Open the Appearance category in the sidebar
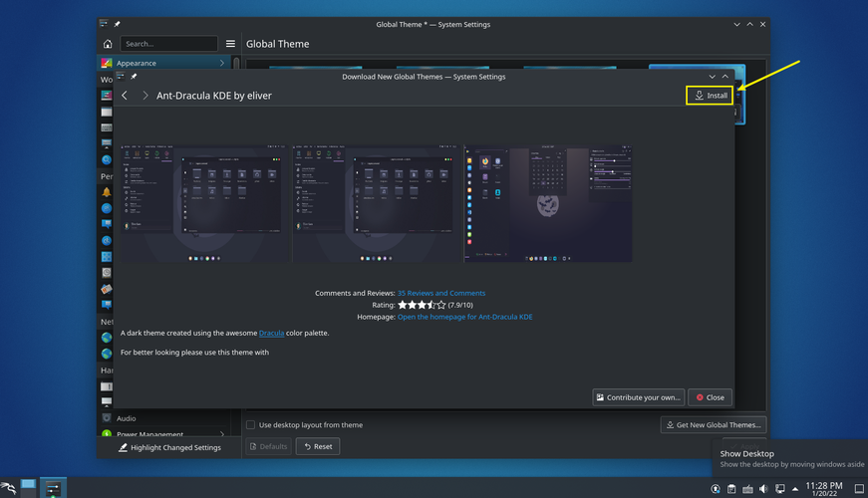Screen dimensions: 868x498 pyautogui.click(x=163, y=63)
